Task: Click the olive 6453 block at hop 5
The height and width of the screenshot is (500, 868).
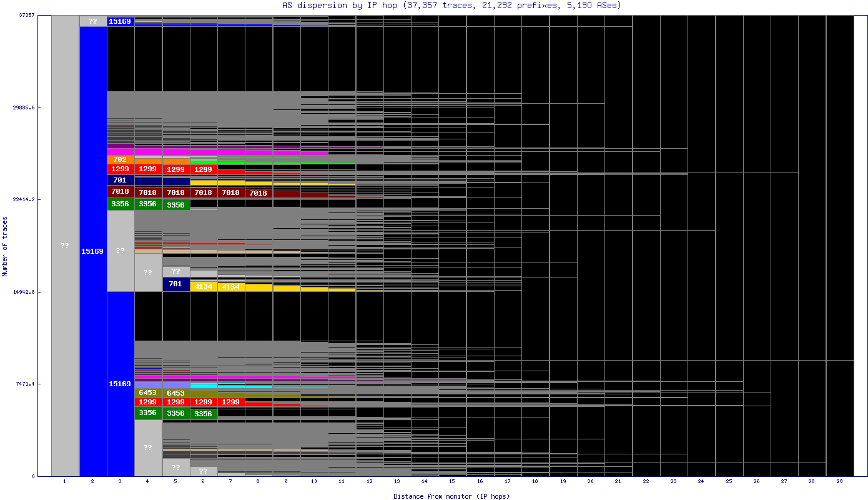Action: click(x=176, y=393)
